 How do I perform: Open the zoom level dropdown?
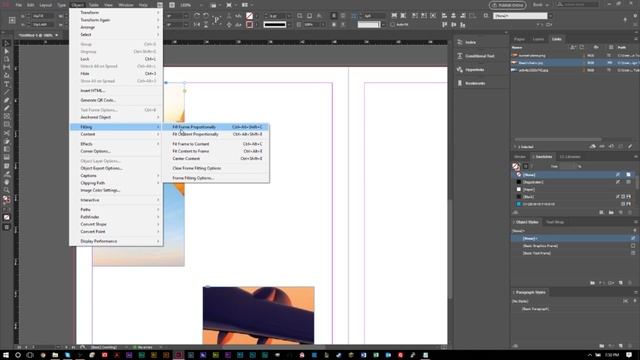201,5
